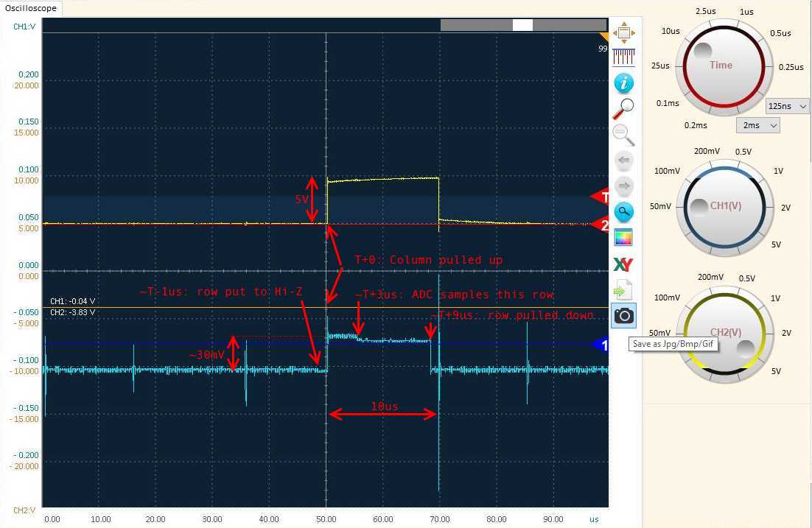Click the blue channel 1 zero marker
812x528 pixels.
601,344
